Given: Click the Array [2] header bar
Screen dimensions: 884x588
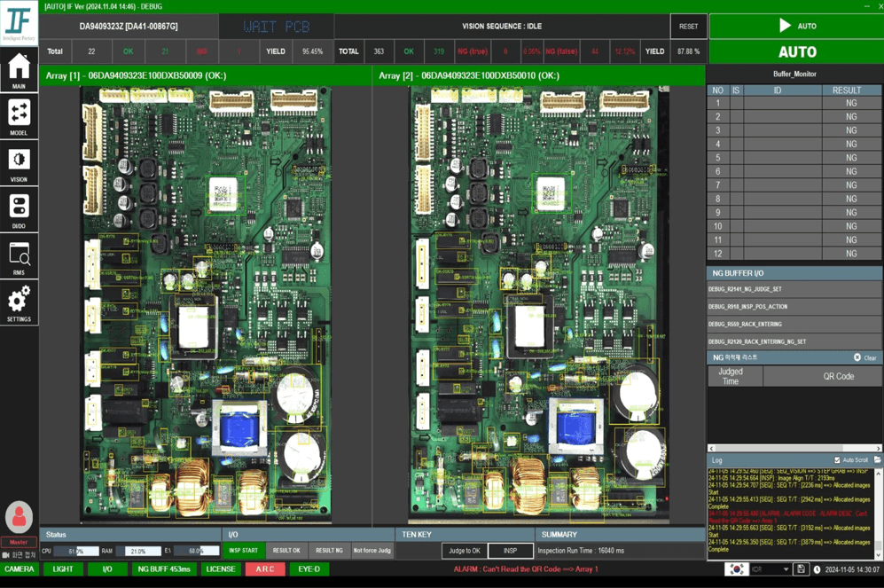Looking at the screenshot, I should [539, 75].
